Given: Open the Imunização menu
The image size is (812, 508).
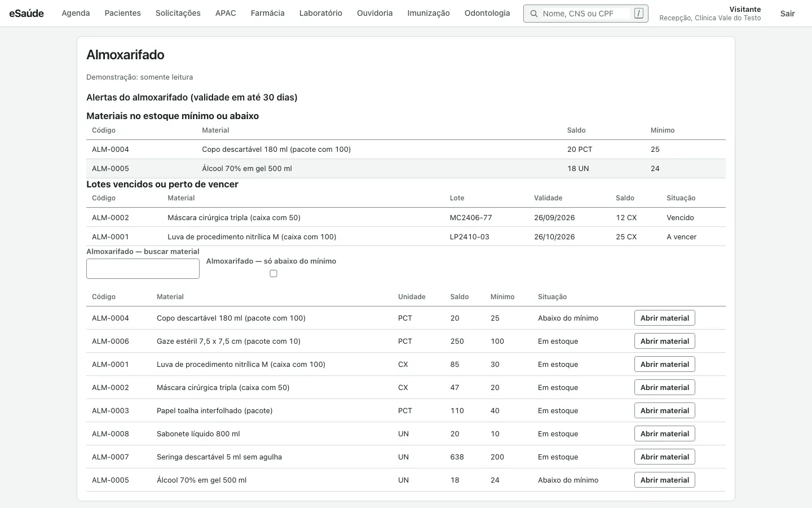Looking at the screenshot, I should click(429, 13).
